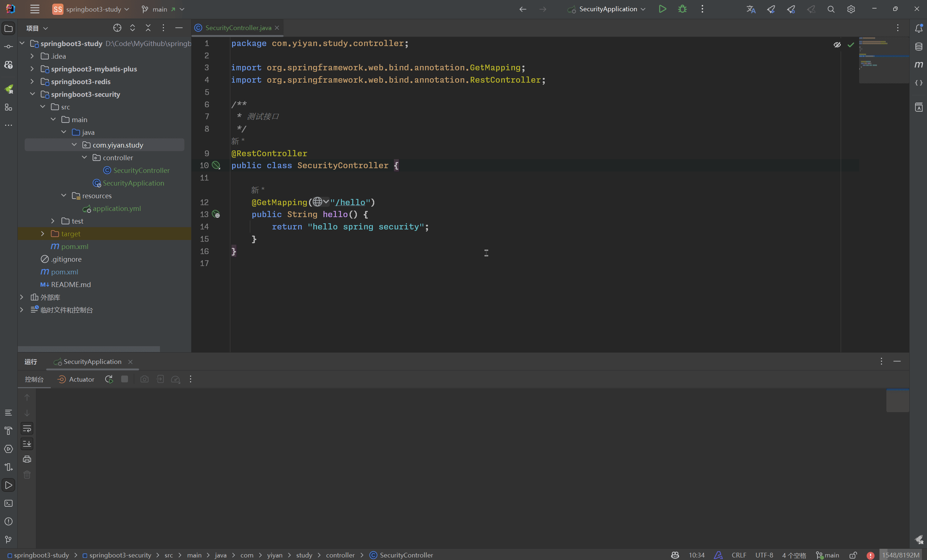
Task: Toggle scroll-to-end in the console
Action: [27, 444]
